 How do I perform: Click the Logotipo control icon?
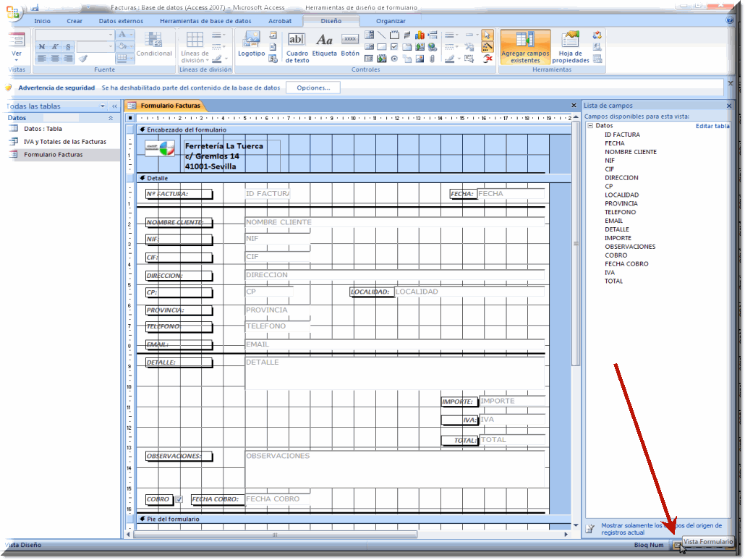click(251, 44)
